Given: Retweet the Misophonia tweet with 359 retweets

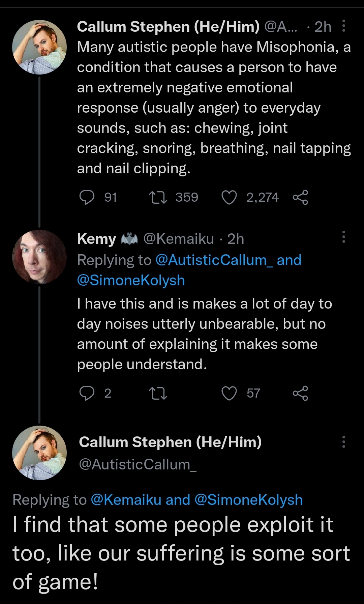Looking at the screenshot, I should pos(158,197).
